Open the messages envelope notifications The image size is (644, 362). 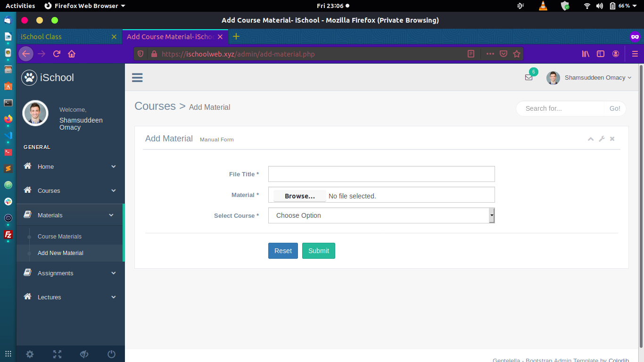[x=528, y=78]
